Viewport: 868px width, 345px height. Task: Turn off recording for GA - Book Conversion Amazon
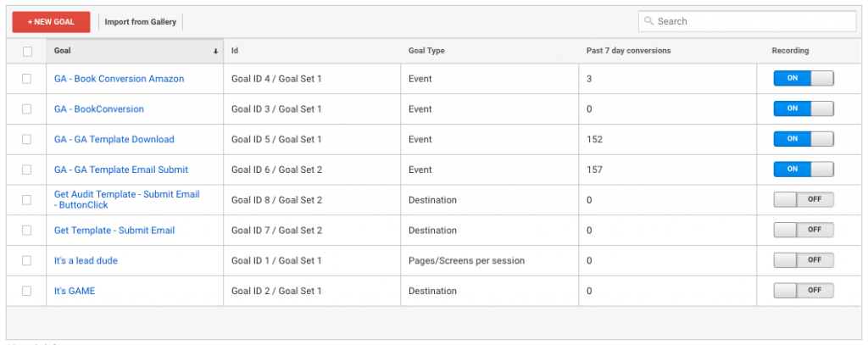coord(804,79)
